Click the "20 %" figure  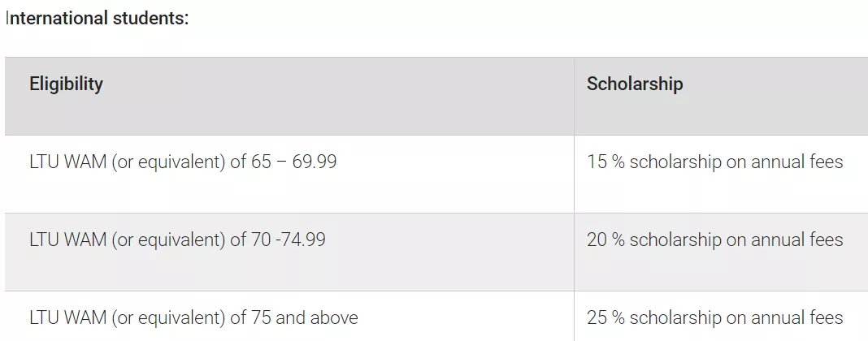coord(605,240)
